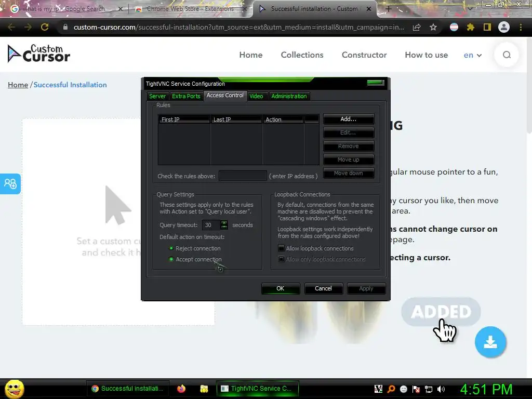Open the Administration tab

coord(289,96)
